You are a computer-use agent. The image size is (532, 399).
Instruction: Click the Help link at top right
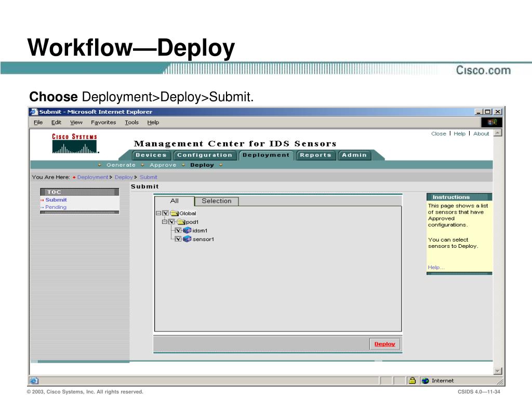coord(459,134)
